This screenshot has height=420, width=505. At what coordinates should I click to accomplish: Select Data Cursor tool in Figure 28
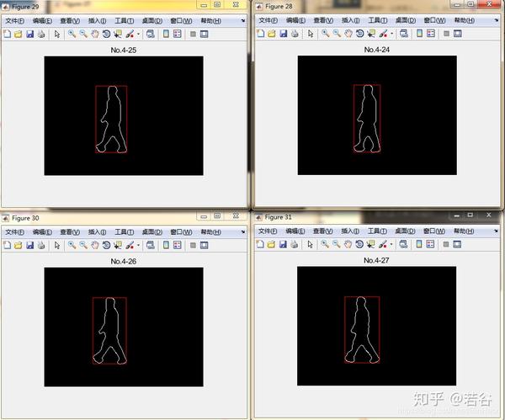[x=371, y=34]
